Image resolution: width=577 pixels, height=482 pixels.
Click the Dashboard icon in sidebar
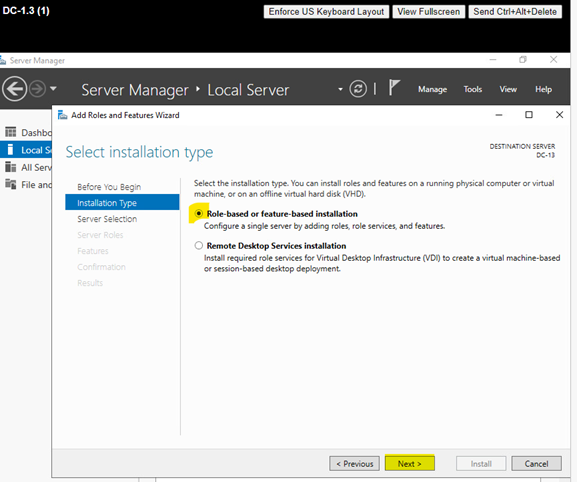point(10,132)
